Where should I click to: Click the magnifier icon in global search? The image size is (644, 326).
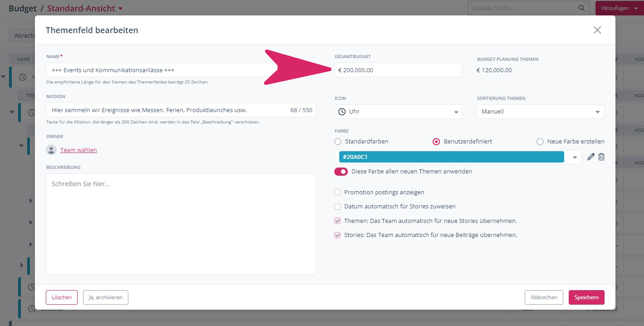581,8
